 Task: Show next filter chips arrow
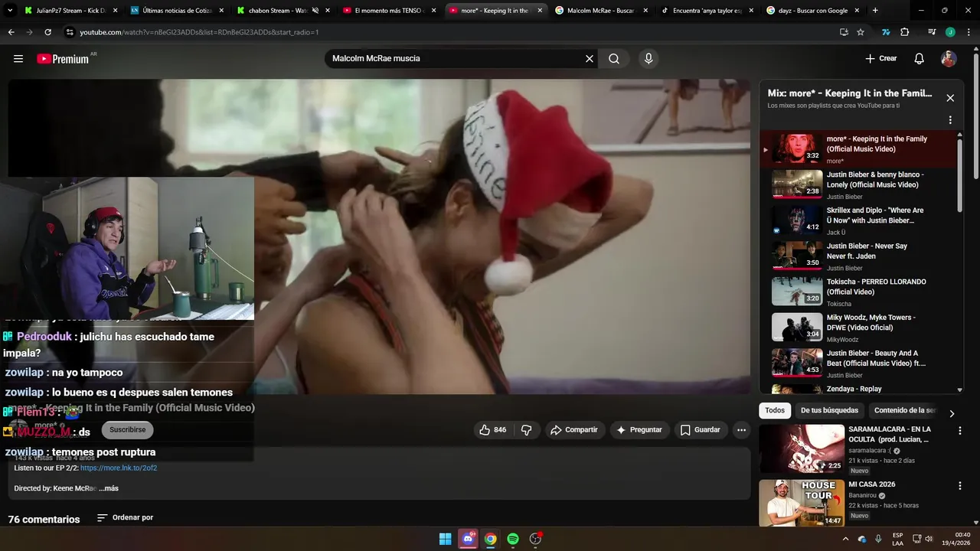(x=952, y=413)
